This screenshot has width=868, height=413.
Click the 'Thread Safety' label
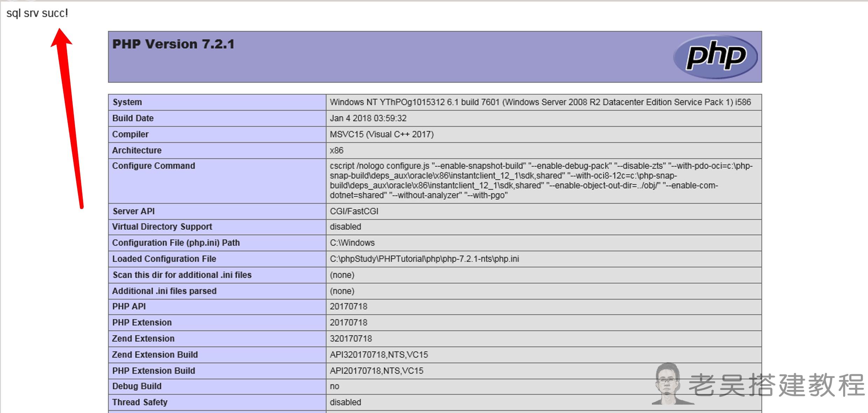pos(140,402)
